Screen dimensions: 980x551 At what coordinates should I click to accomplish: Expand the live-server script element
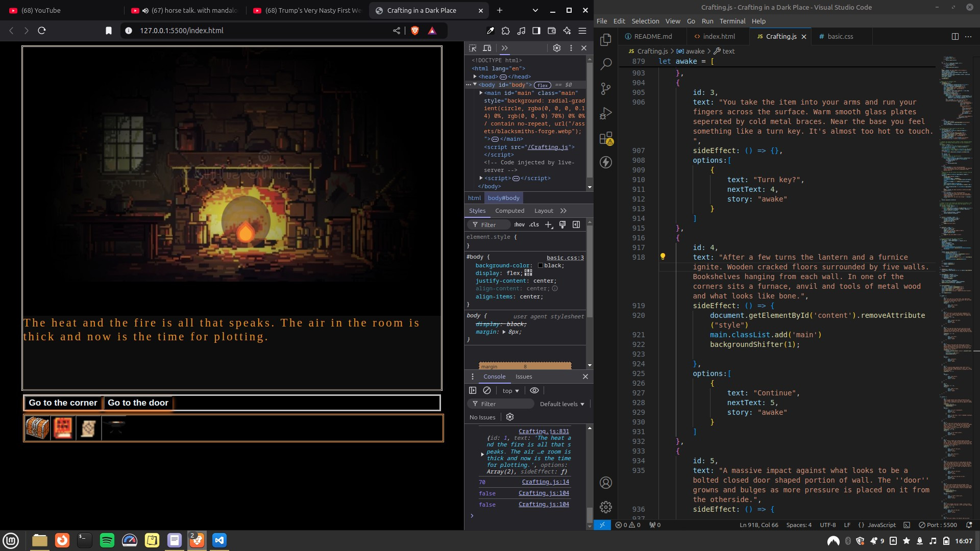(481, 178)
